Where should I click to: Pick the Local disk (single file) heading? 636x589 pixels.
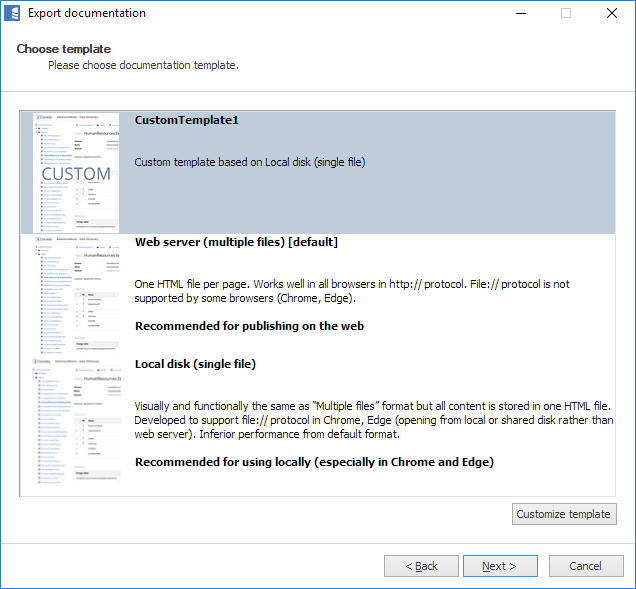pos(195,364)
